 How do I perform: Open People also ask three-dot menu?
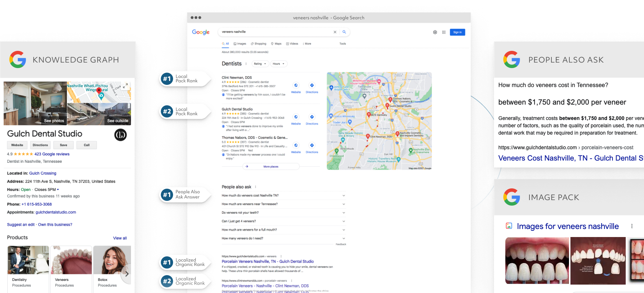point(255,187)
